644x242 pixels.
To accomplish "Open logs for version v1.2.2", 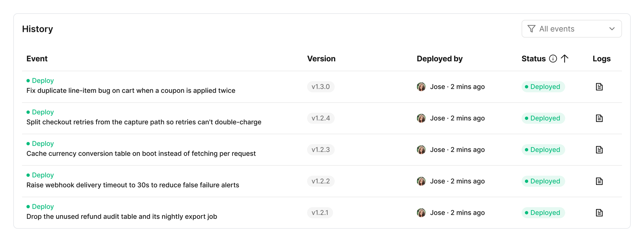I will [599, 181].
